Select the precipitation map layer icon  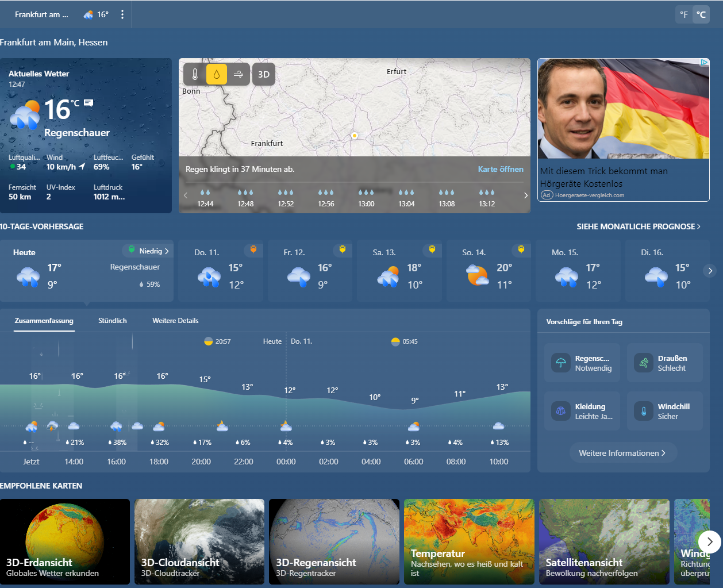point(217,74)
